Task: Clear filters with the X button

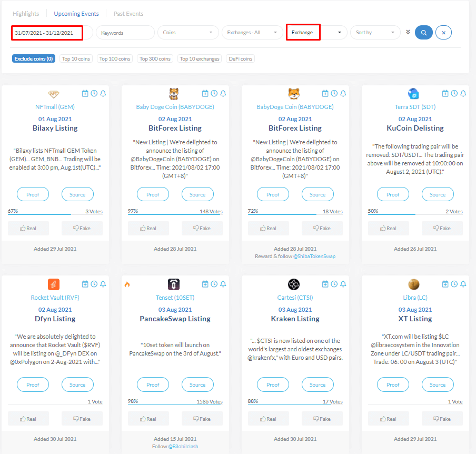Action: click(x=443, y=33)
